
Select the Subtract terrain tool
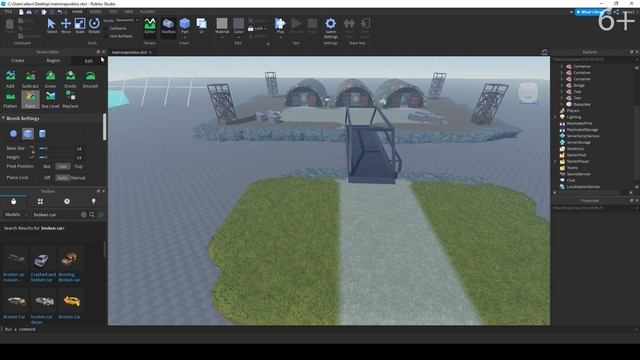pyautogui.click(x=30, y=79)
